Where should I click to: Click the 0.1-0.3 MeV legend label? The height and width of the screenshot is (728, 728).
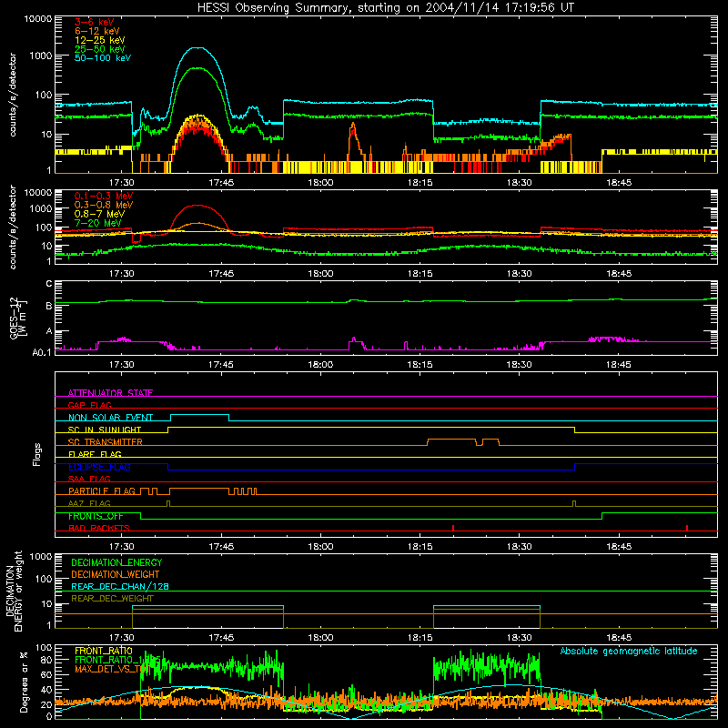[x=104, y=196]
